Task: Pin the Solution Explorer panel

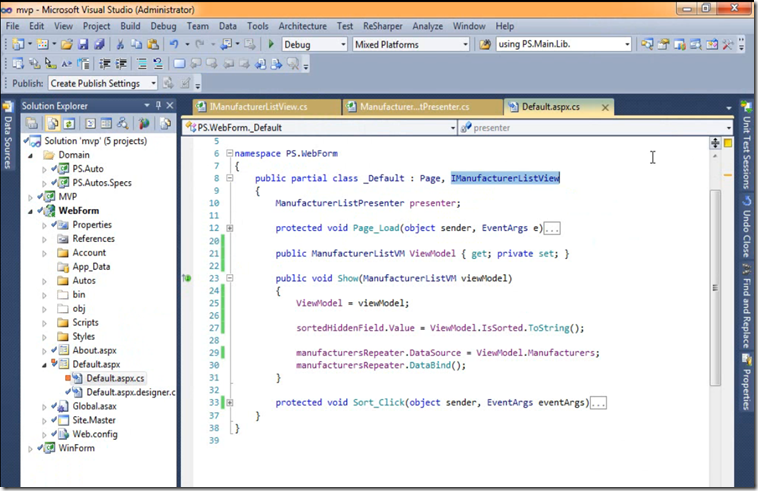Action: 158,105
